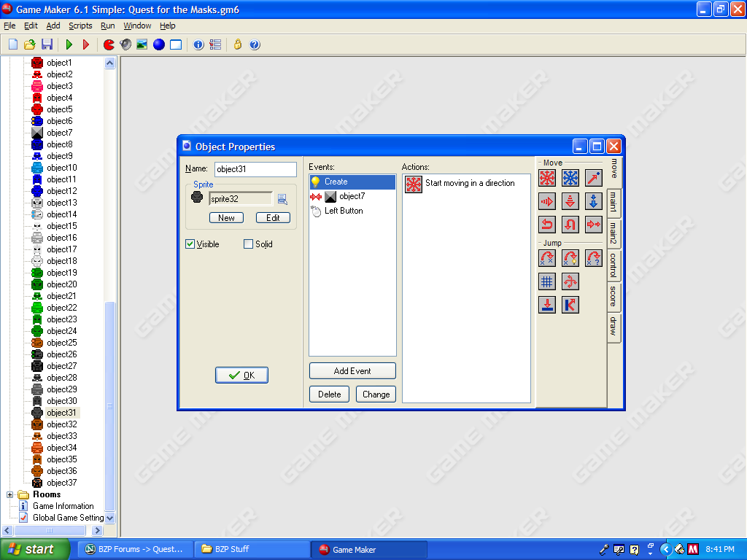Select the Align to Grid action
Viewport: 747px width, 560px height.
547,281
